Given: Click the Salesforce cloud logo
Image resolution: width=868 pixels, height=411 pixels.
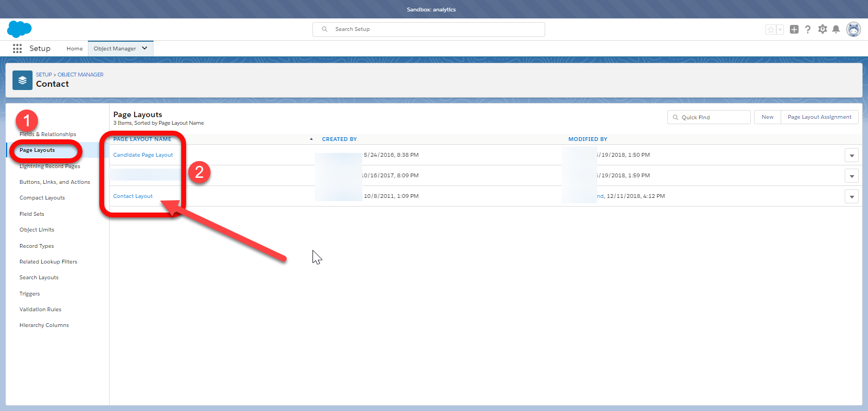Looking at the screenshot, I should coord(20,29).
